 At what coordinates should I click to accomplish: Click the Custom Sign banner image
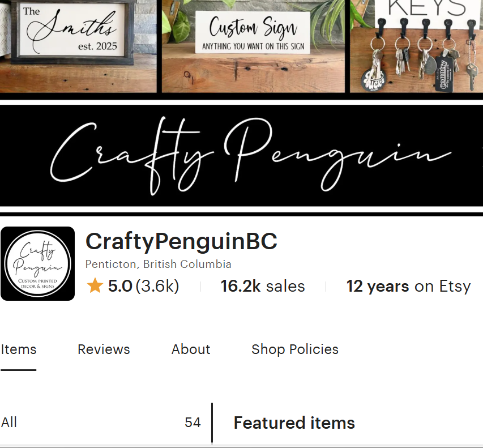253,46
